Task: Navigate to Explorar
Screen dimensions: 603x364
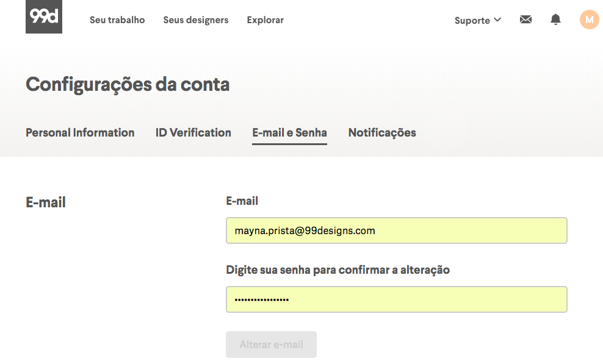Action: coord(265,20)
